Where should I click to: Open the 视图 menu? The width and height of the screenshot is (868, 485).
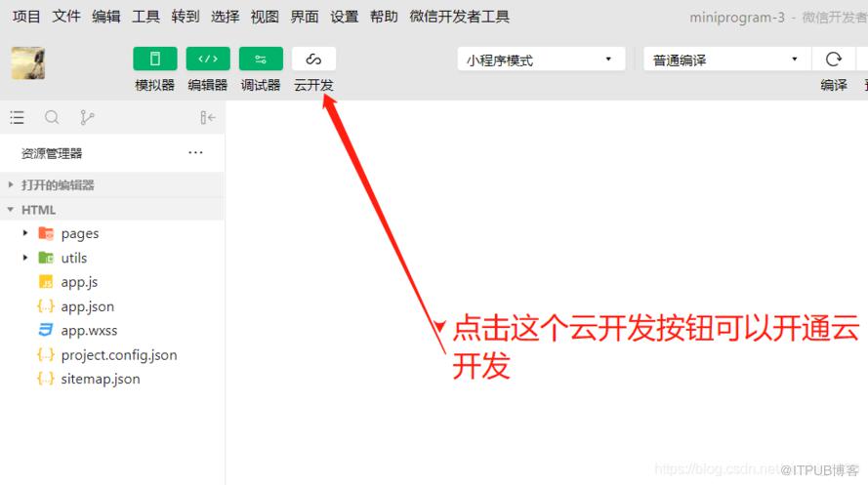tap(265, 17)
